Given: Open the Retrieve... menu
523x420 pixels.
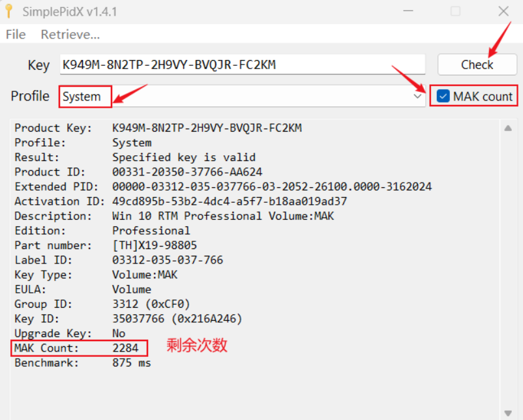Looking at the screenshot, I should [x=70, y=35].
